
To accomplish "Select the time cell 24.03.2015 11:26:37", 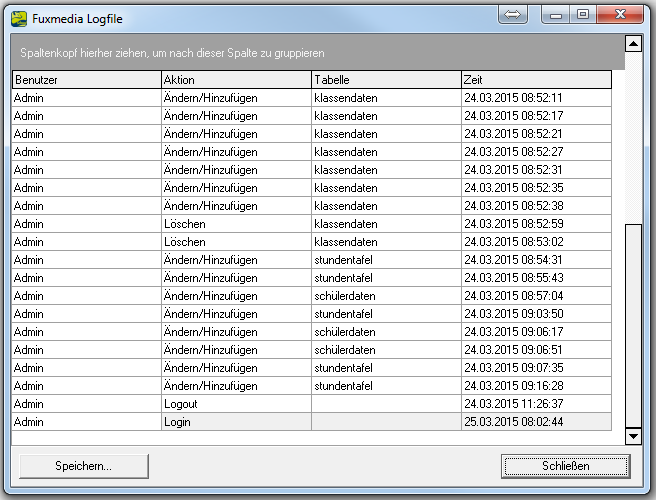I will click(x=536, y=403).
